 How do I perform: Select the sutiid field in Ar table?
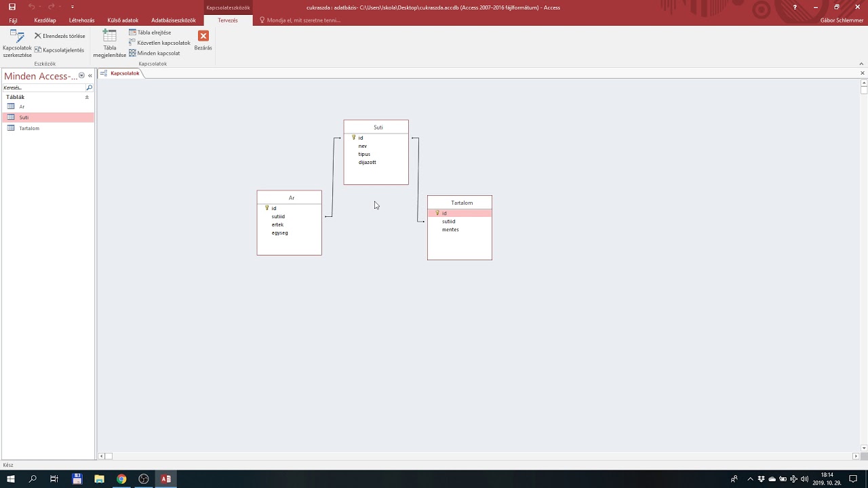(x=290, y=216)
